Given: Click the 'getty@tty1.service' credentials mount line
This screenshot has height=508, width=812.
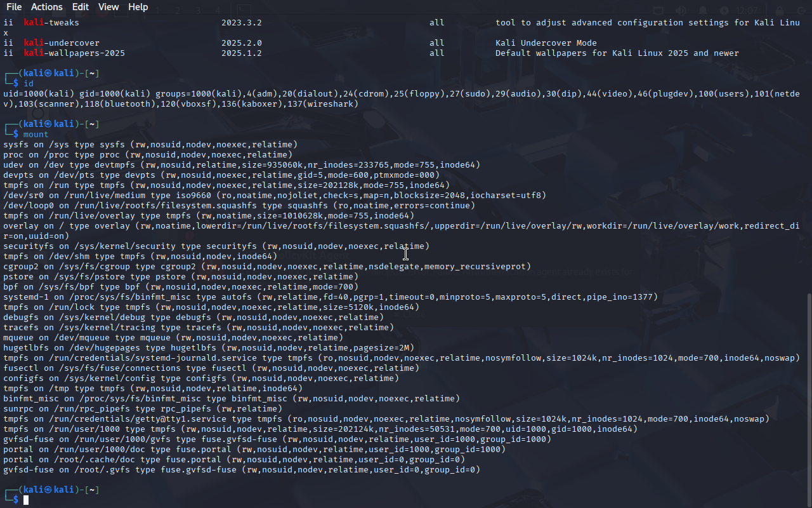Looking at the screenshot, I should tap(386, 419).
